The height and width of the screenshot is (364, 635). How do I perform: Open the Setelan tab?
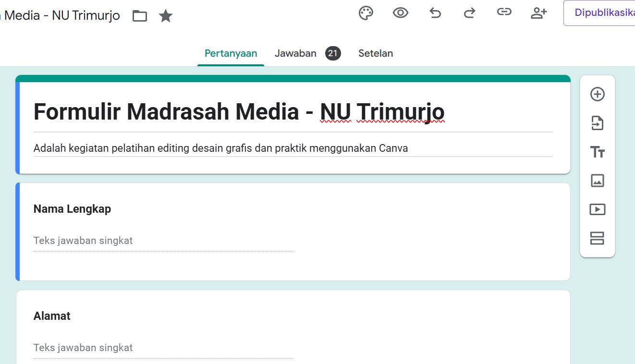pyautogui.click(x=376, y=53)
